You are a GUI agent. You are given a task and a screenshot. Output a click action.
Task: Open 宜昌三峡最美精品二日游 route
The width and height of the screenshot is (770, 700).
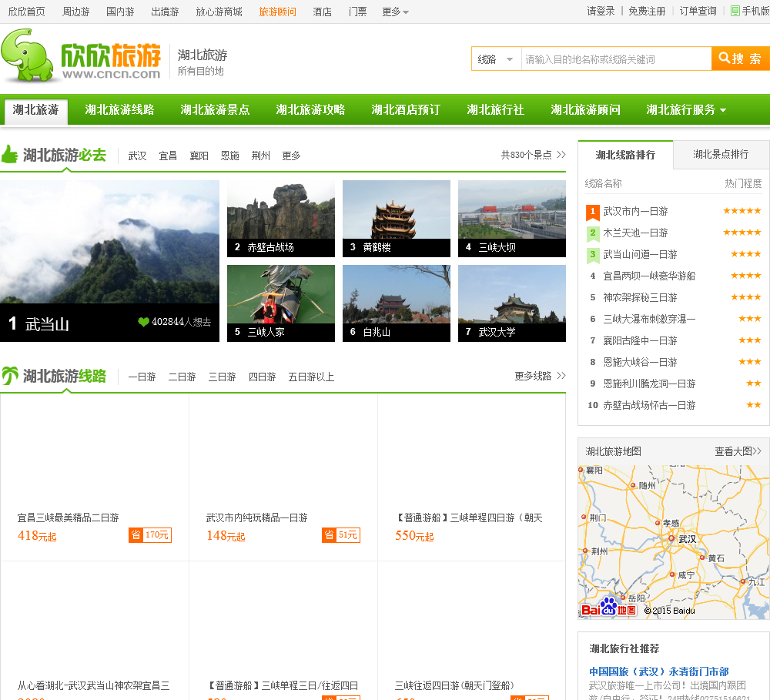[69, 517]
